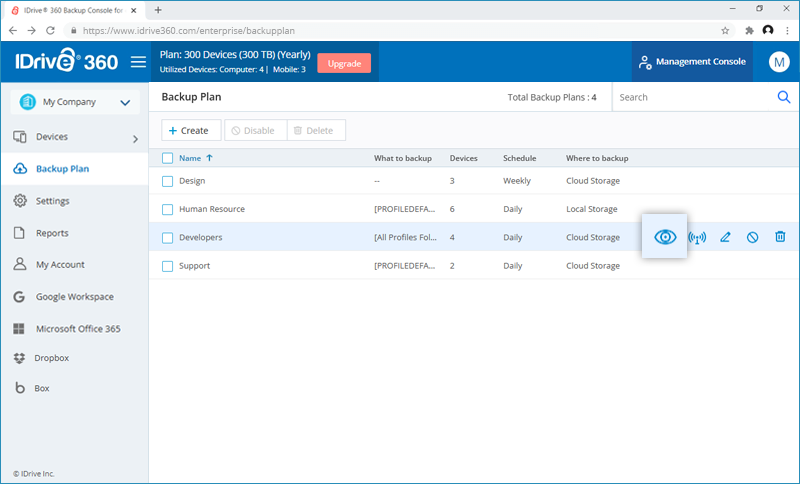Toggle the select-all checkbox in header
The height and width of the screenshot is (484, 800).
tap(168, 158)
